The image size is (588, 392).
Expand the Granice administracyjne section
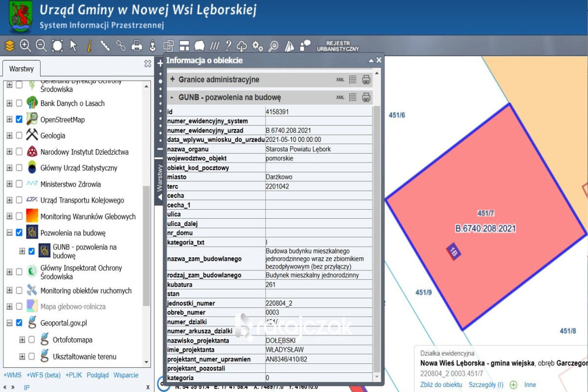tap(172, 79)
